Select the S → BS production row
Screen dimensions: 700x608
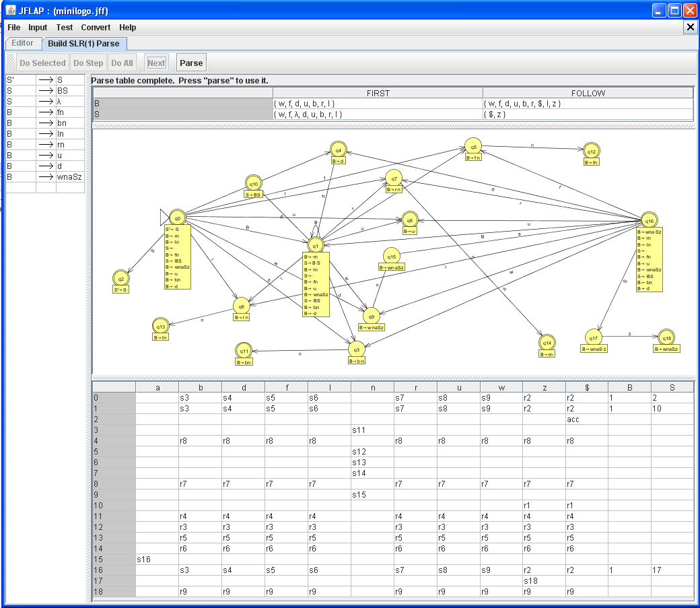(x=45, y=90)
